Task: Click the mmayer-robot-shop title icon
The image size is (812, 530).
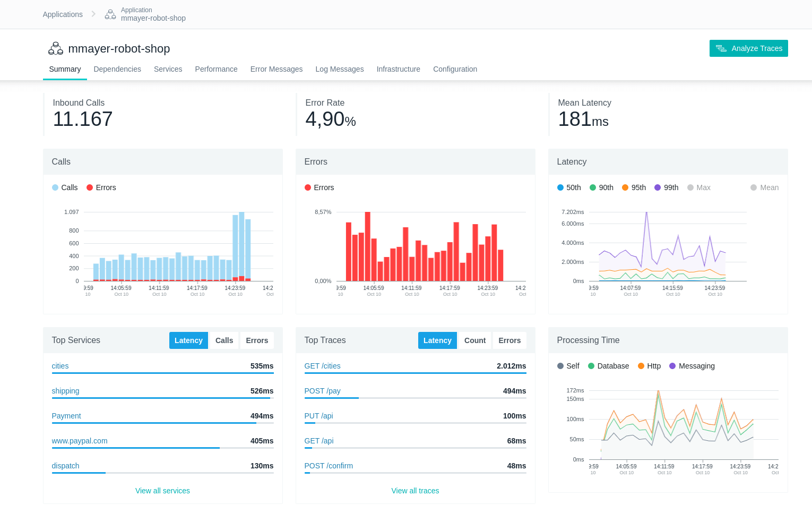Action: click(56, 49)
